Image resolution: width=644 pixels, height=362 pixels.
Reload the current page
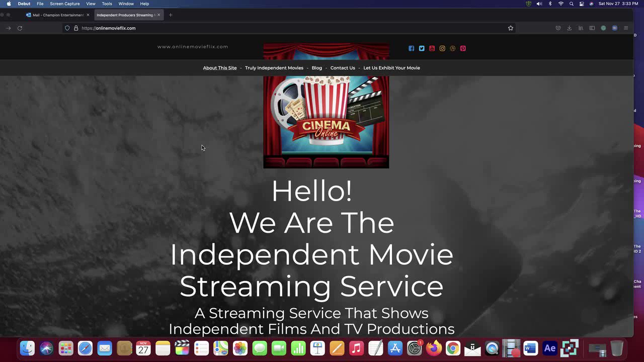20,28
